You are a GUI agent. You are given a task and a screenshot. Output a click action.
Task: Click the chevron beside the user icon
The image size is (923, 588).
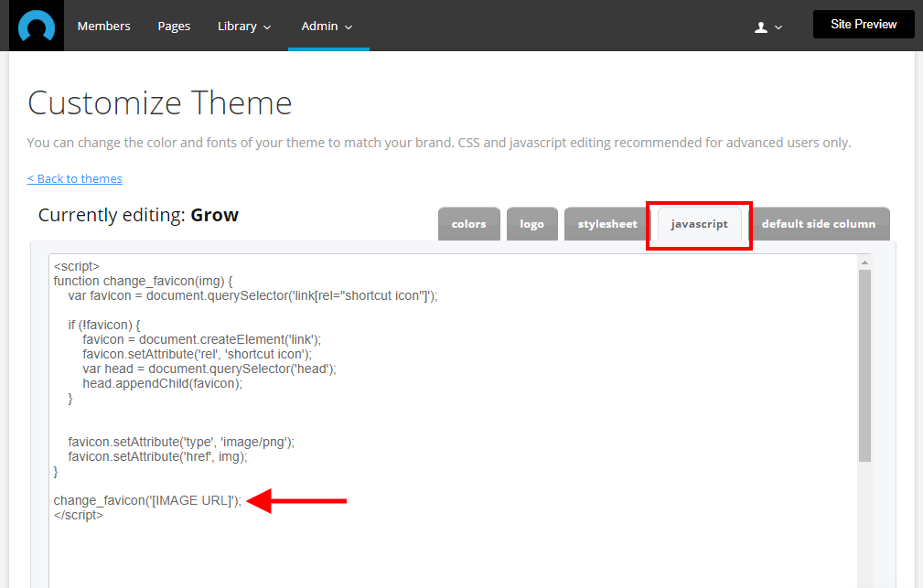point(778,27)
